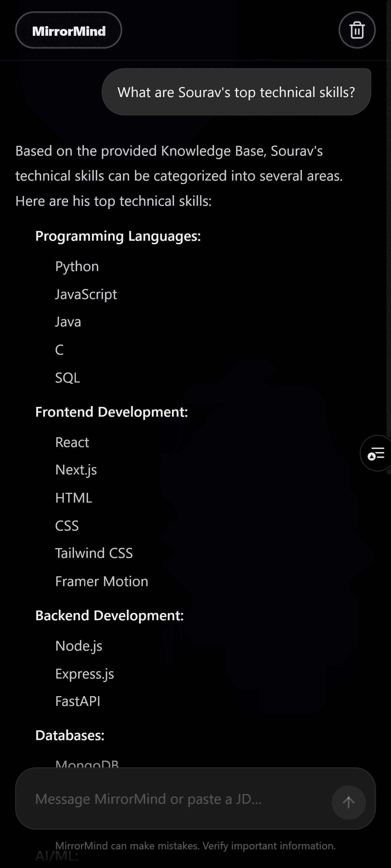Click the MirrorMind logo button

[69, 30]
